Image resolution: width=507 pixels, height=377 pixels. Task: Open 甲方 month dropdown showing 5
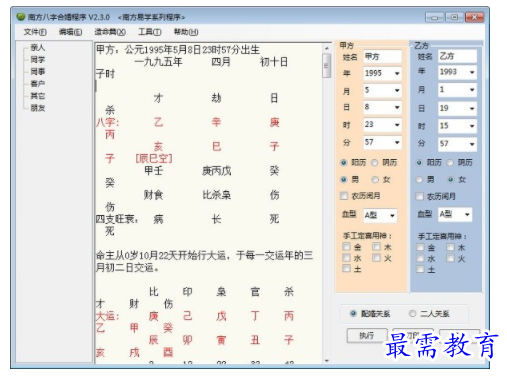pyautogui.click(x=382, y=90)
